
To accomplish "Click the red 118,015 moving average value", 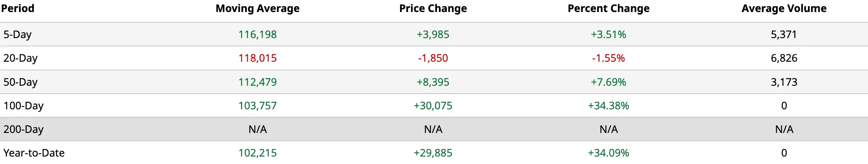I will [258, 58].
